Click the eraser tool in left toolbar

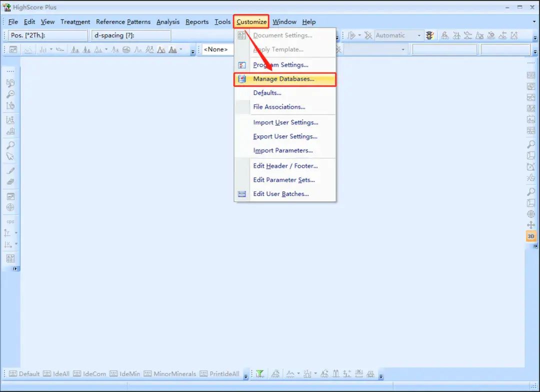point(10,182)
